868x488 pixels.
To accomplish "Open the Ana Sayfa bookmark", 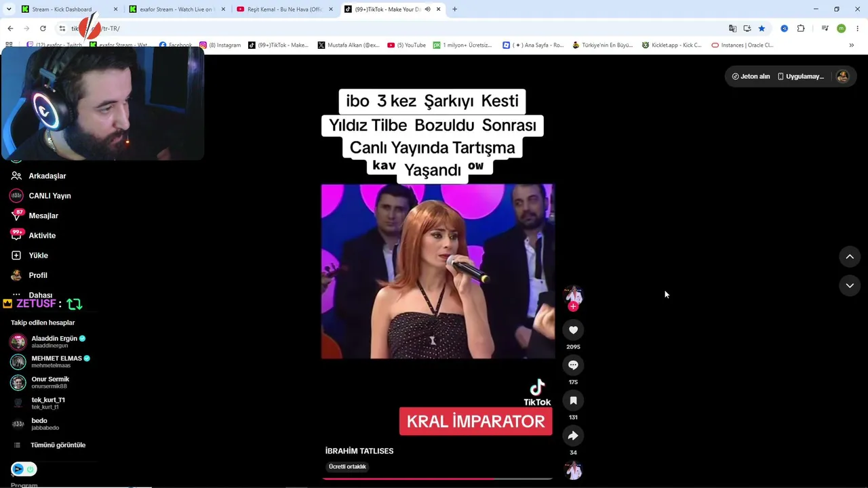I will (533, 45).
